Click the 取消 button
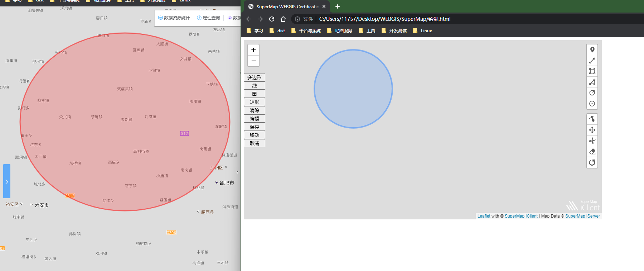The image size is (644, 271). 255,143
